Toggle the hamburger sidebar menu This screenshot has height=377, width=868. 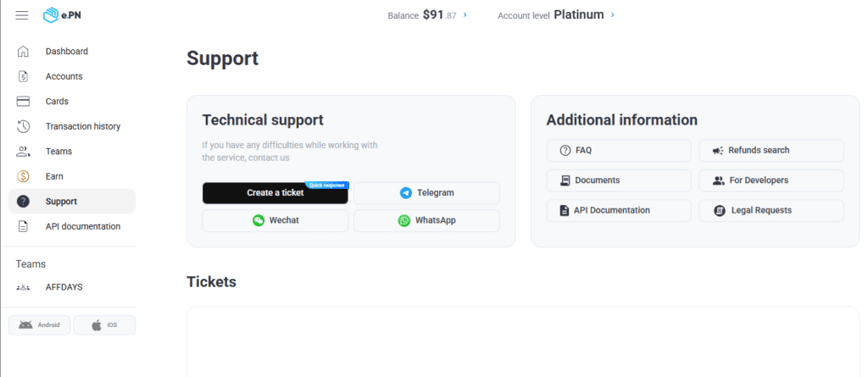click(x=22, y=15)
